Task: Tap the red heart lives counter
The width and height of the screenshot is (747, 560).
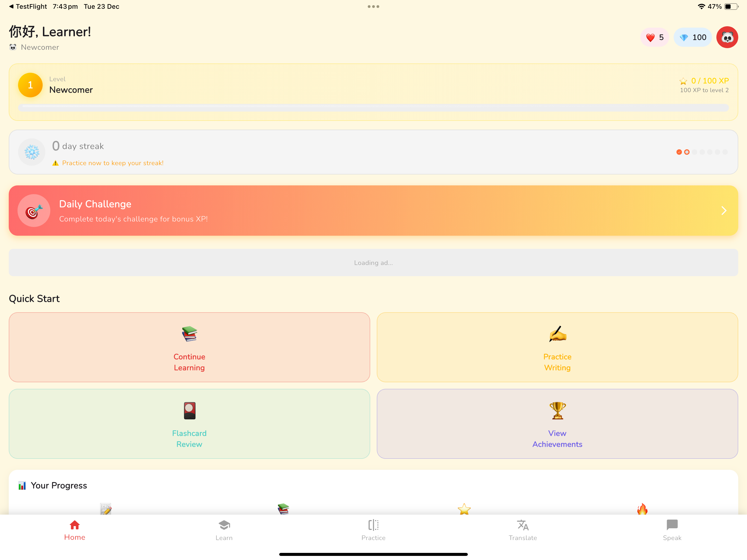Action: pos(655,37)
